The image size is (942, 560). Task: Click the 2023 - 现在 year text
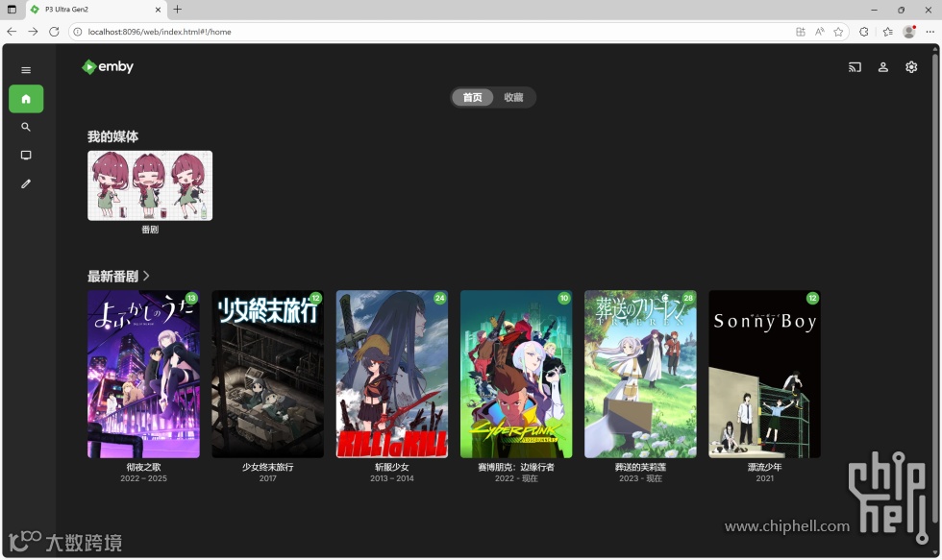(x=640, y=478)
